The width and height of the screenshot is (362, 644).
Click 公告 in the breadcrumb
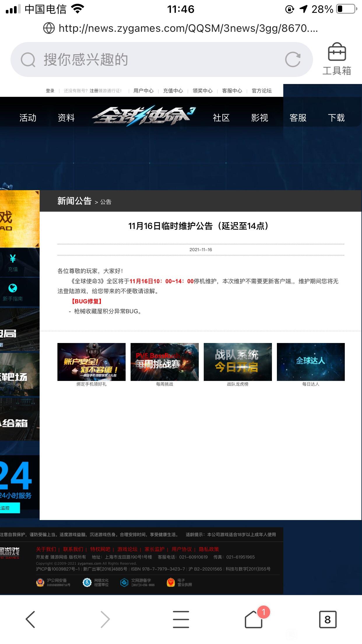tap(106, 202)
